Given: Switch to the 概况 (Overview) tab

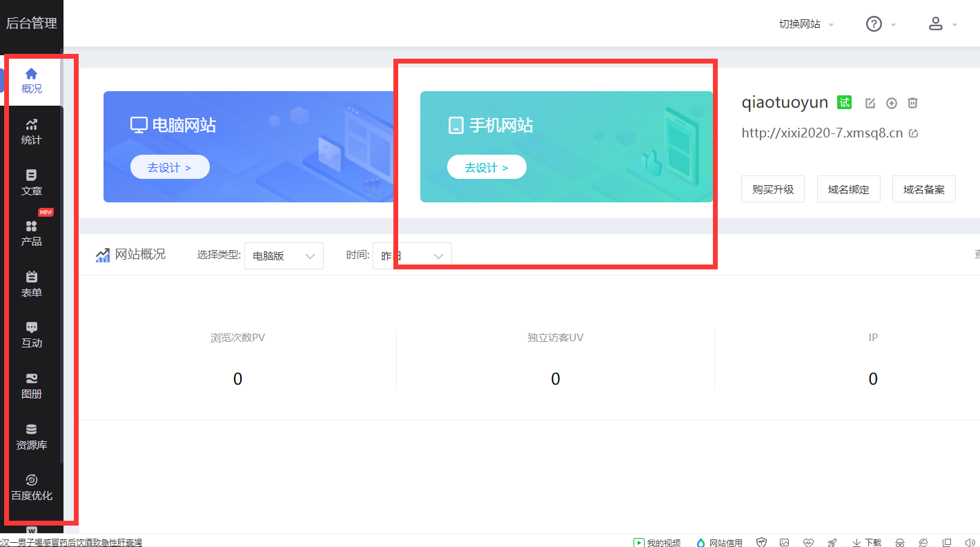Looking at the screenshot, I should 32,81.
